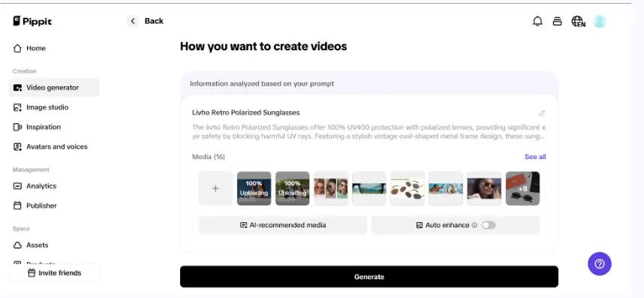Viewport: 644px width, 298px height.
Task: Click the Analytics chart icon
Action: point(17,186)
